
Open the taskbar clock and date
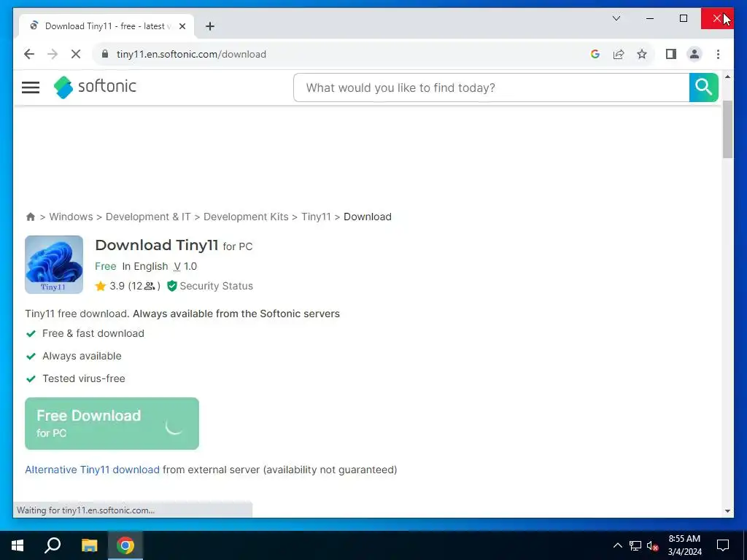[684, 545]
